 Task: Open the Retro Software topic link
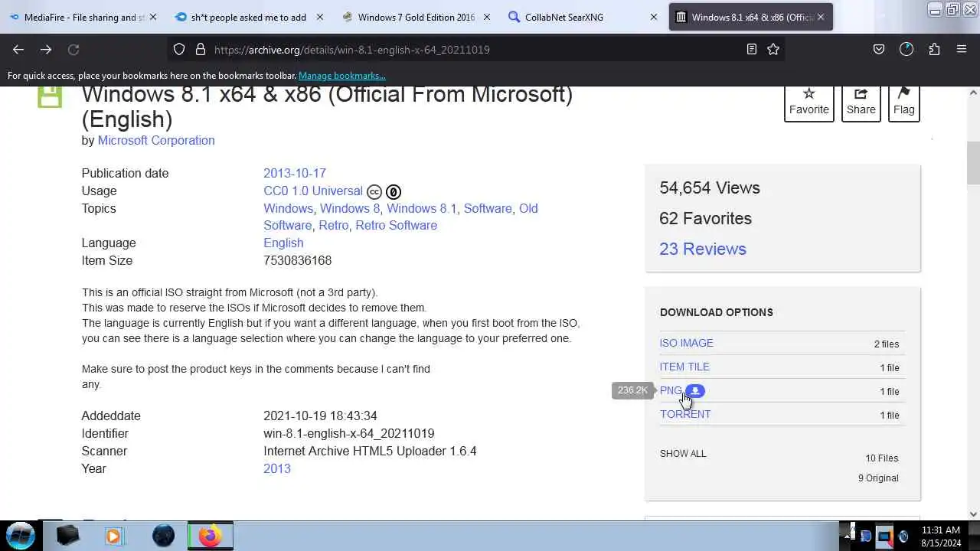coord(396,225)
